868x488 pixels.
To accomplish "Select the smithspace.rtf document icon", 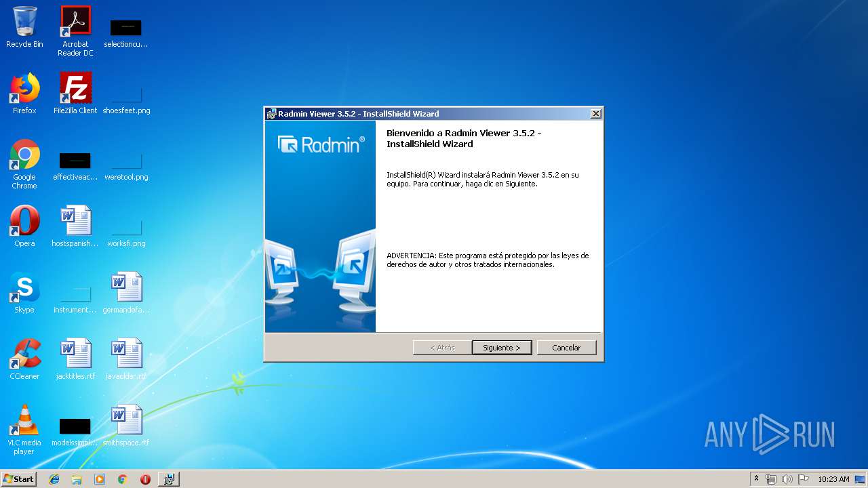I will coord(126,426).
